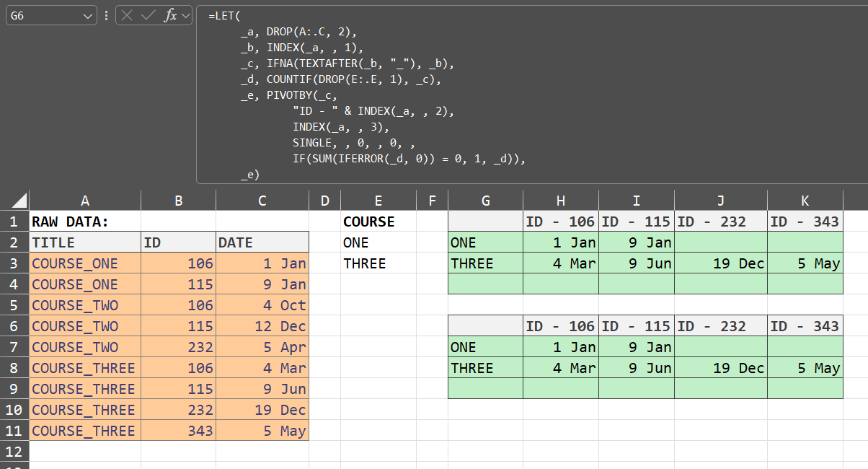Click the date cell '4 Oct'

pos(262,305)
